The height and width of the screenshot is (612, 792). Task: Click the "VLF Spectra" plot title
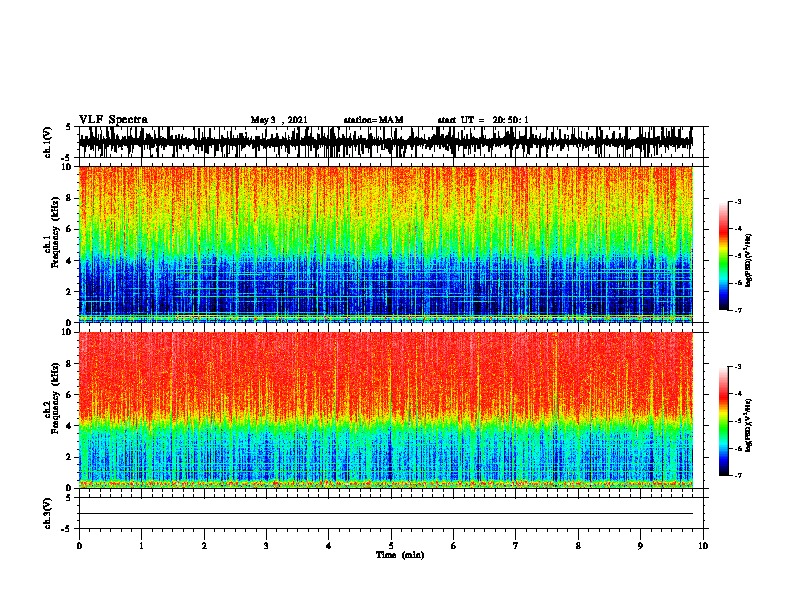[113, 120]
